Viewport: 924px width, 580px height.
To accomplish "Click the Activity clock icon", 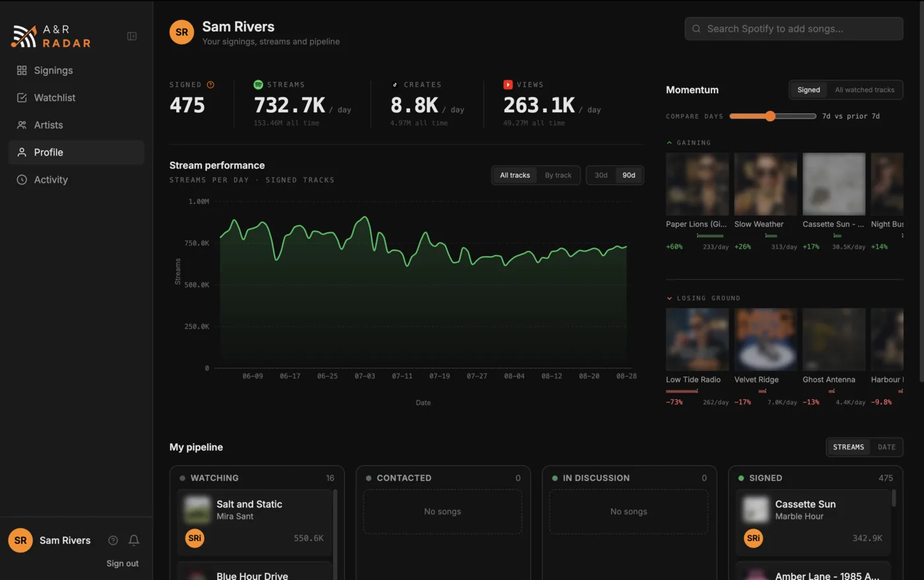I will point(22,179).
